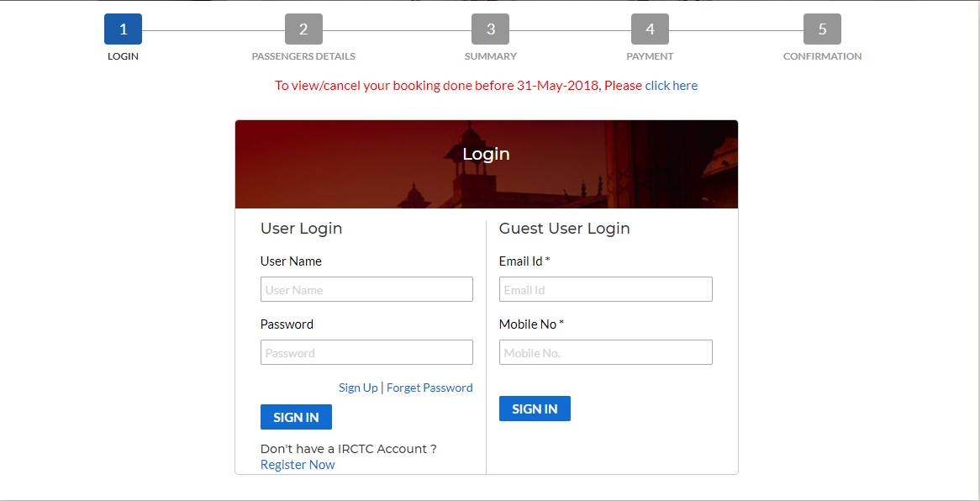Click the Login banner header image
Screen dimensions: 980x501
tap(486, 165)
